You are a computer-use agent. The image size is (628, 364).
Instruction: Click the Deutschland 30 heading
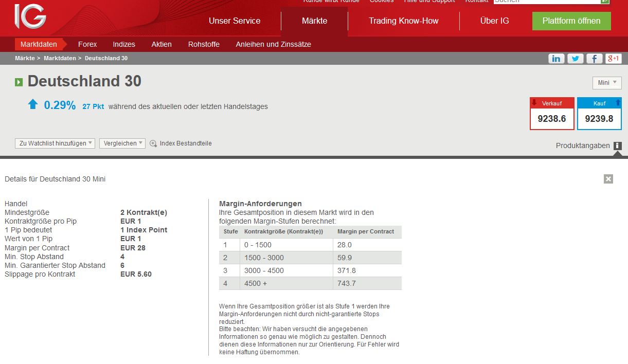pos(84,81)
